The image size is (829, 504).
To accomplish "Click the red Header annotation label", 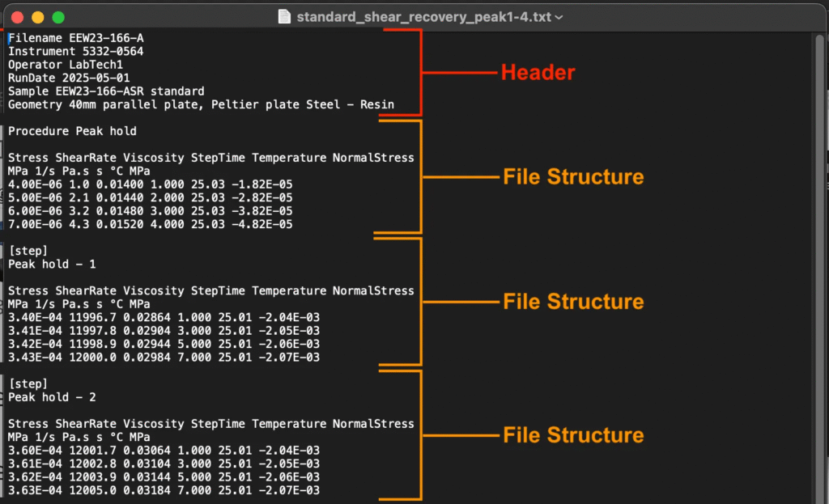I will click(x=538, y=73).
